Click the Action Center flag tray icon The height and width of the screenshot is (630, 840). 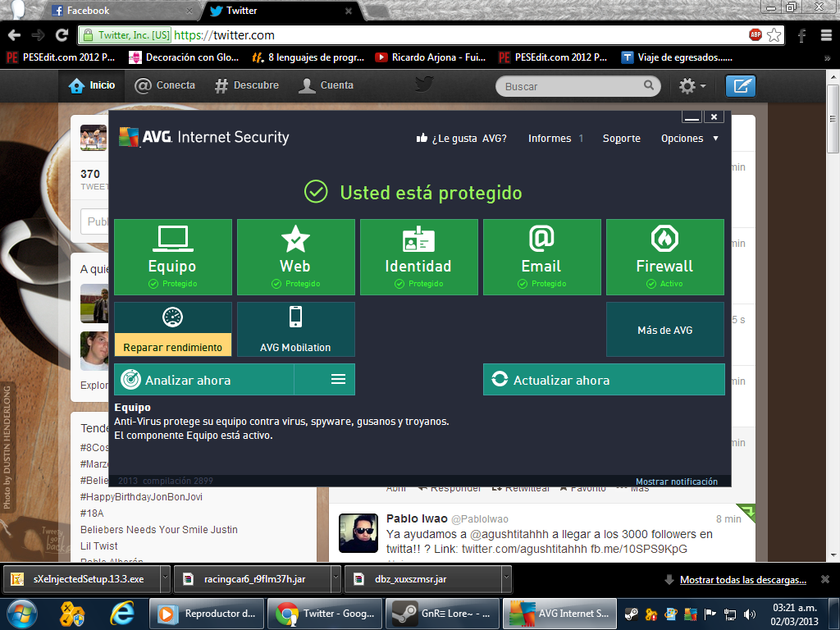pyautogui.click(x=710, y=614)
